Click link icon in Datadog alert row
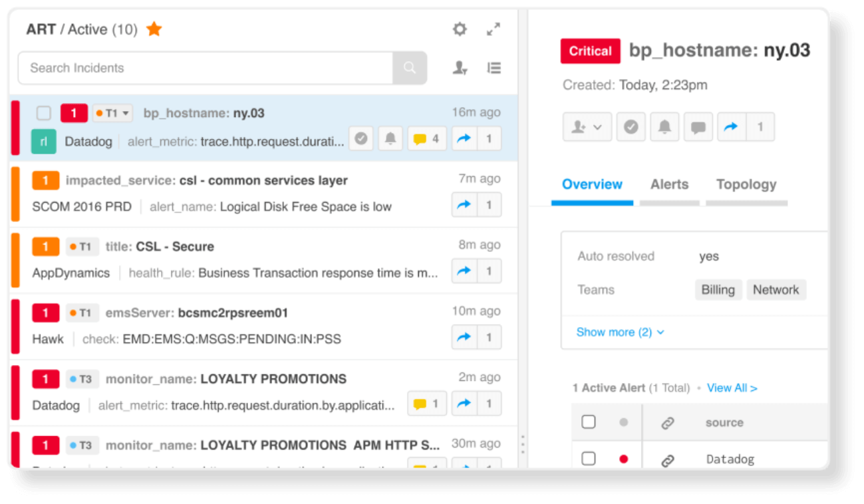 (668, 459)
